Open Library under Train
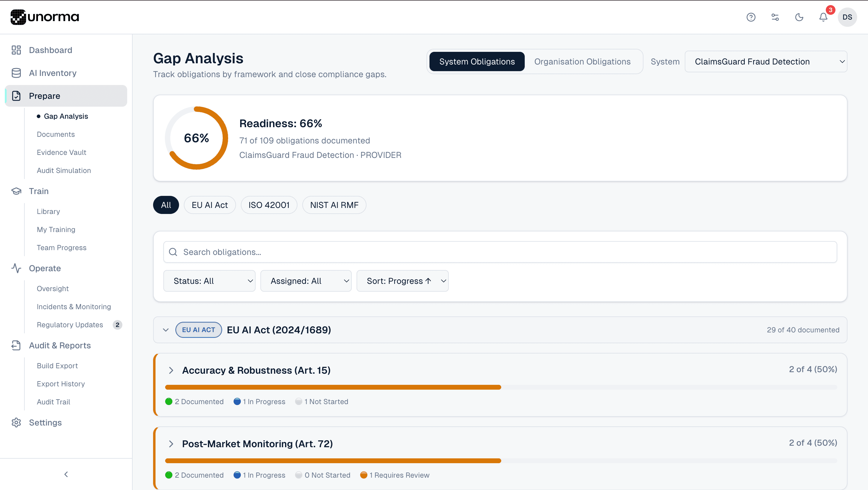The height and width of the screenshot is (490, 868). point(48,211)
